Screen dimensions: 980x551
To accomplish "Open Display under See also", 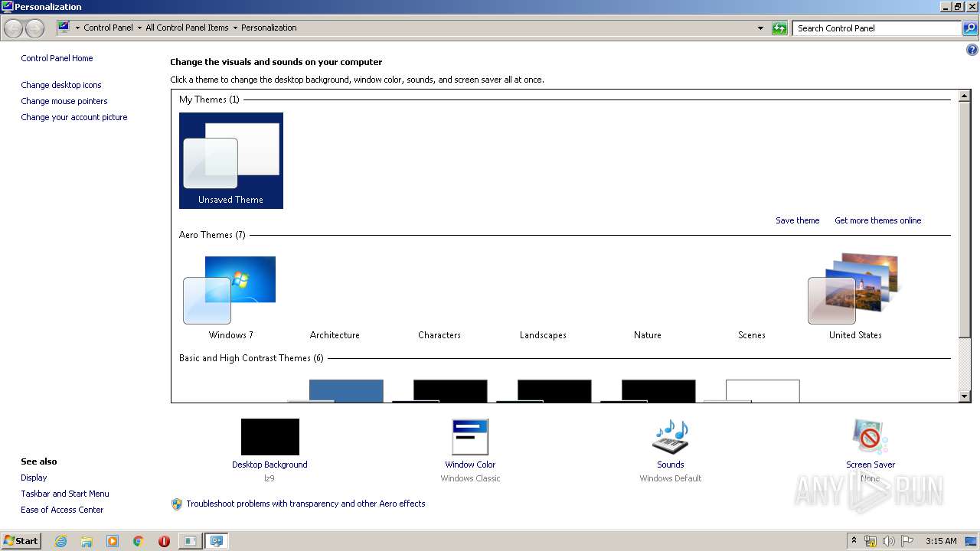I will pos(34,478).
